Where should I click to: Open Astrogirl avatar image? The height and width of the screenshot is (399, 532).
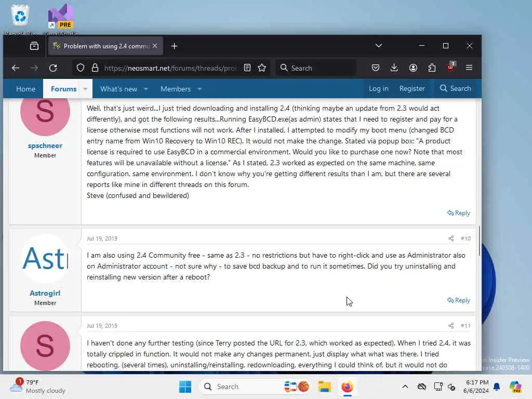(45, 258)
